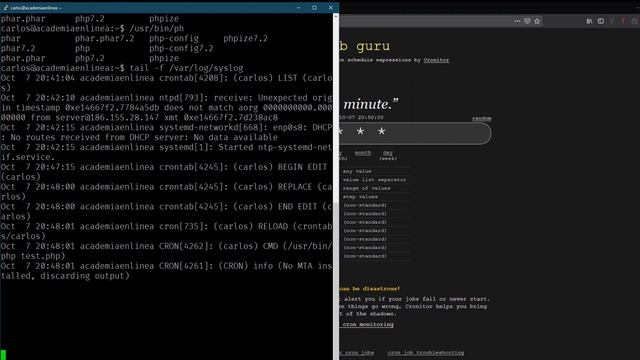Screen dimensions: 640x360
Task: Click 'step values' legend row
Action: click(x=360, y=197)
